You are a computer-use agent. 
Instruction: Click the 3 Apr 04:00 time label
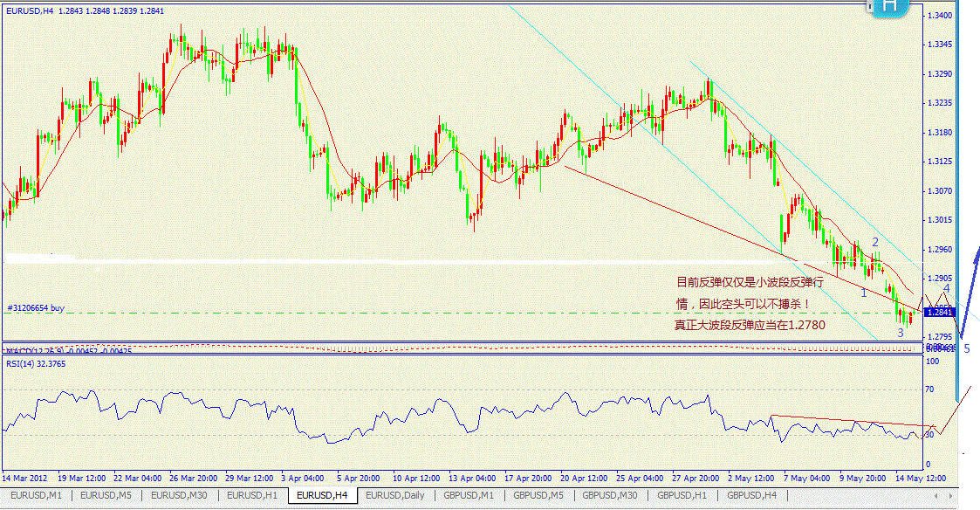coord(303,478)
